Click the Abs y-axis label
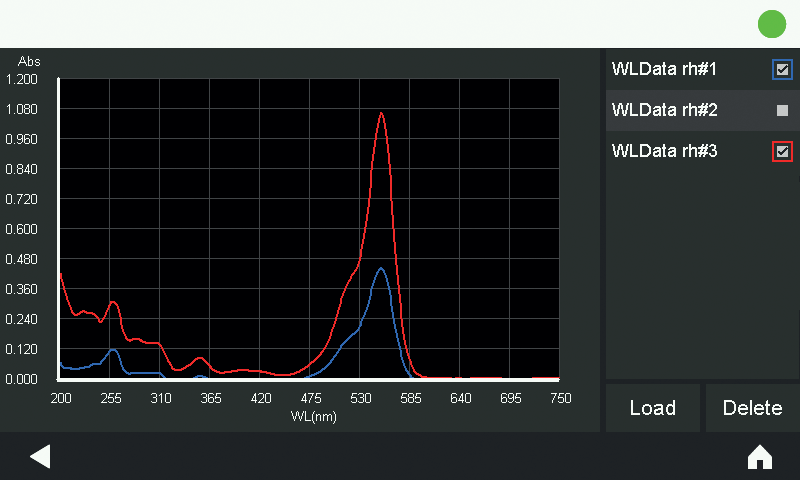 point(29,62)
